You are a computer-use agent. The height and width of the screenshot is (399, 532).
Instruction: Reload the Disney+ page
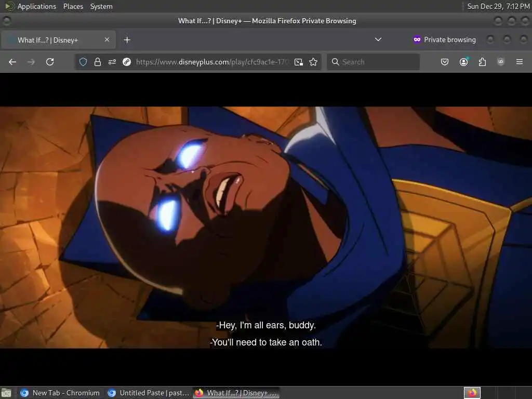point(50,62)
